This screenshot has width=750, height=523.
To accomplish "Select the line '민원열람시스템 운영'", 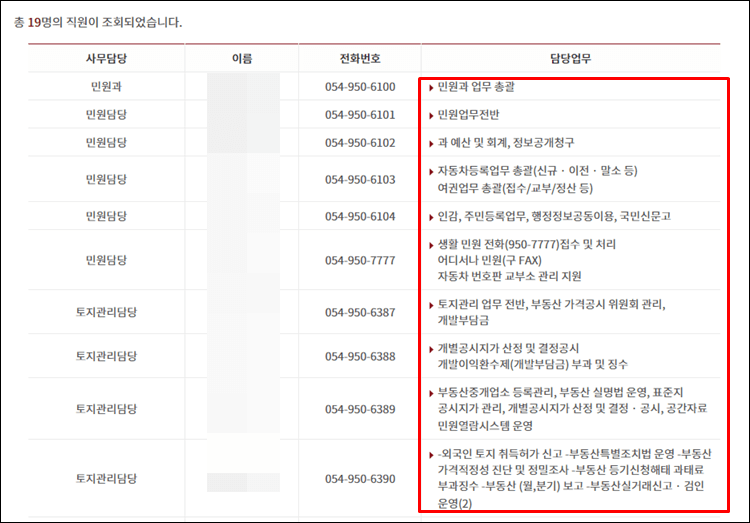I will (x=485, y=426).
